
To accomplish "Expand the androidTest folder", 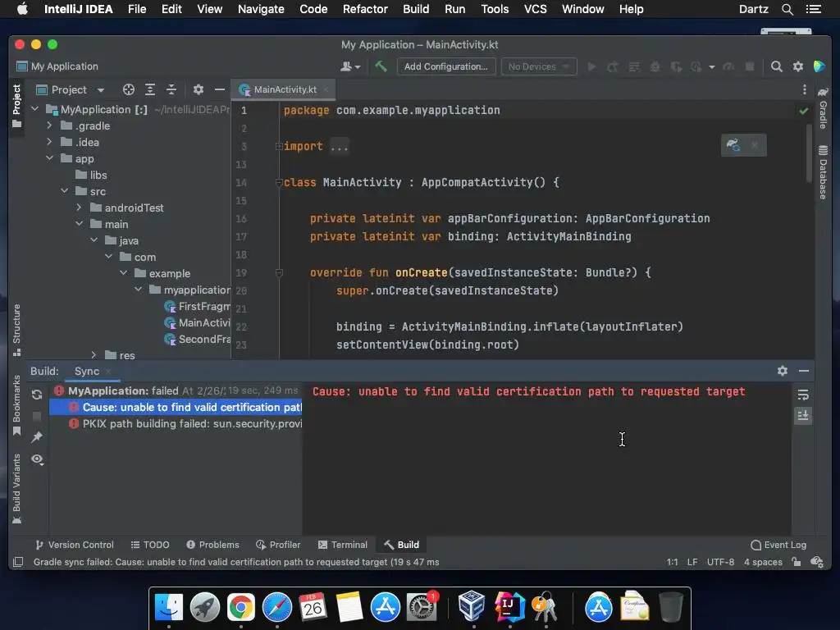I will (x=79, y=208).
